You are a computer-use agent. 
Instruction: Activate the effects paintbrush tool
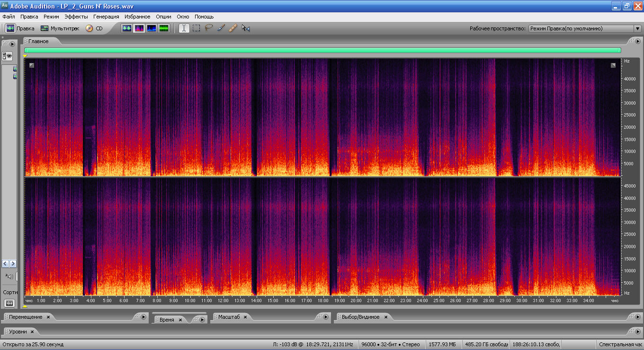point(221,28)
